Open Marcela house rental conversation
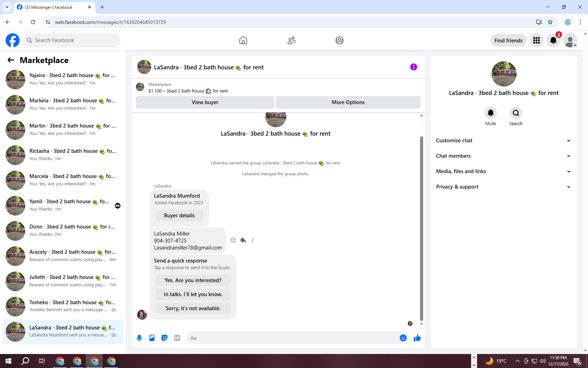The image size is (588, 368). click(63, 180)
